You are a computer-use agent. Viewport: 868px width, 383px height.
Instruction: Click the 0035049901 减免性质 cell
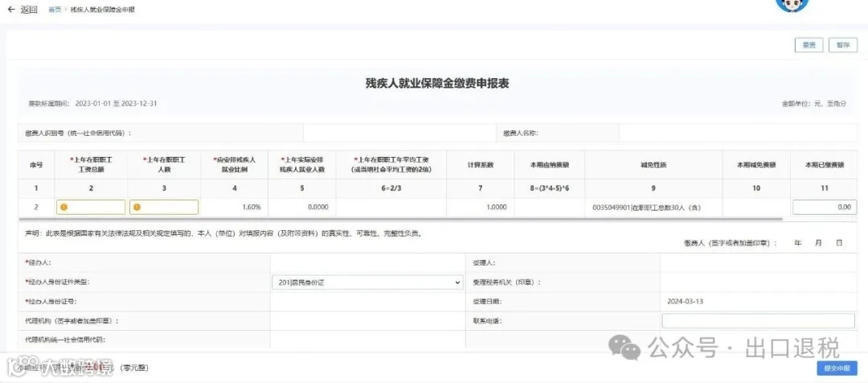(653, 207)
